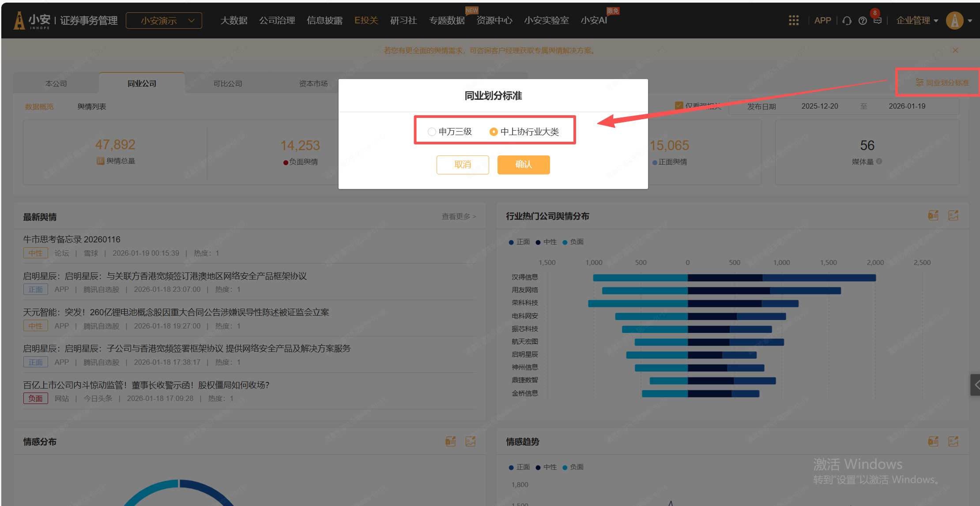
Task: Toggle the 仅看强相关 checkbox
Action: pyautogui.click(x=679, y=106)
